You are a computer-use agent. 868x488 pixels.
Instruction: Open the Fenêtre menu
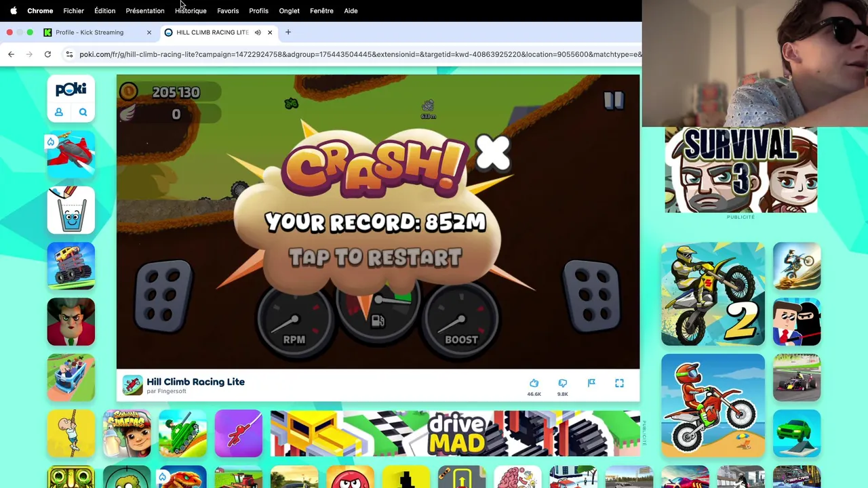click(x=321, y=11)
